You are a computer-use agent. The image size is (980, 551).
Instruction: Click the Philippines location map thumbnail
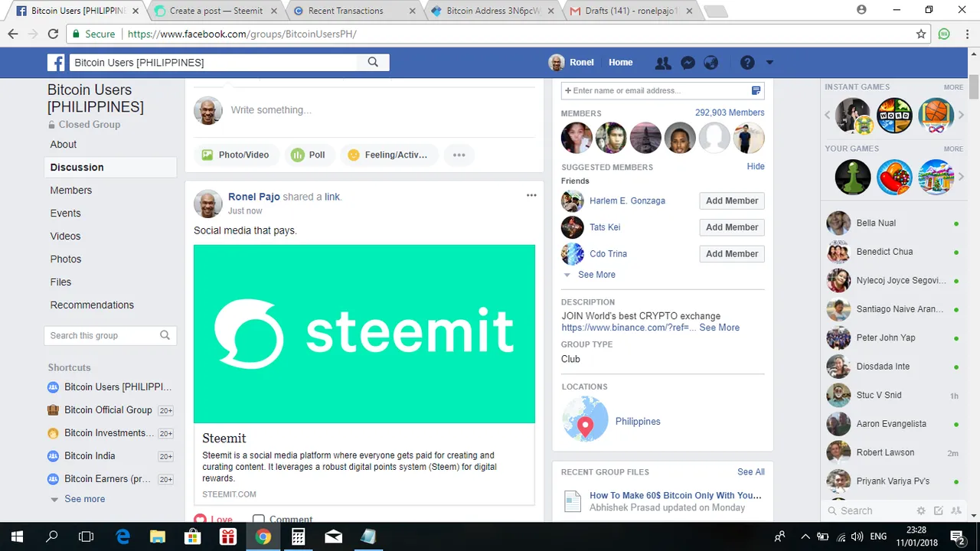click(585, 419)
